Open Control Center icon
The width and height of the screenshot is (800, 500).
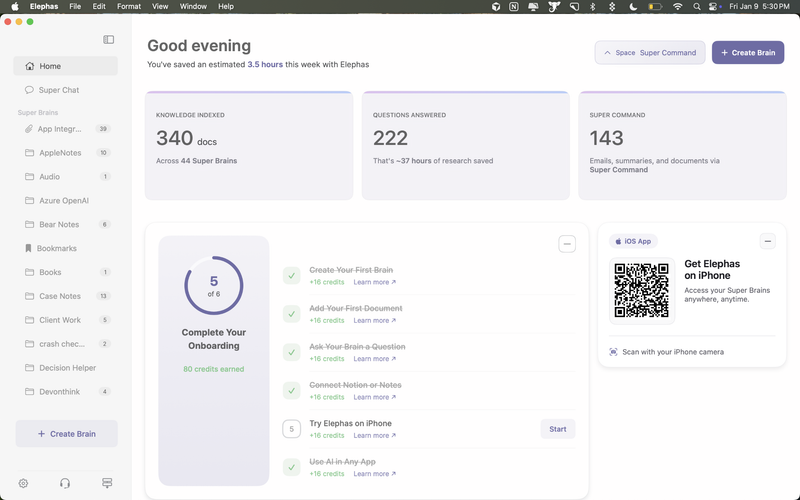714,7
